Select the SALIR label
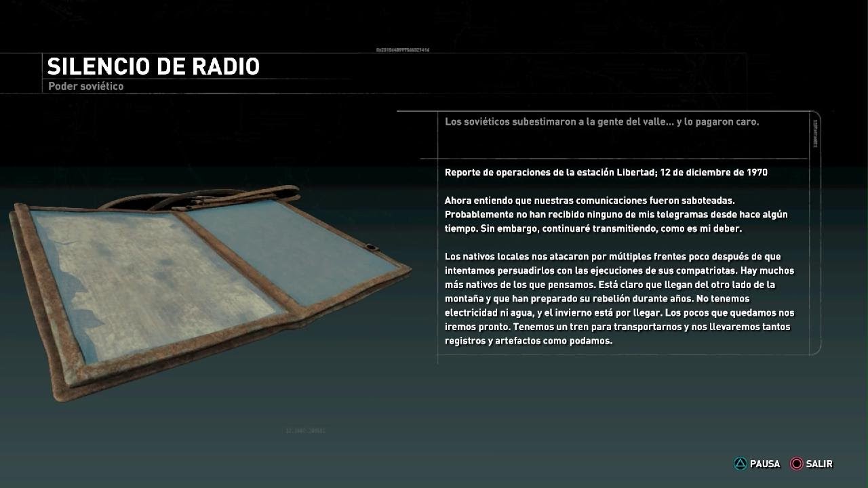The height and width of the screenshot is (488, 868). [x=819, y=464]
